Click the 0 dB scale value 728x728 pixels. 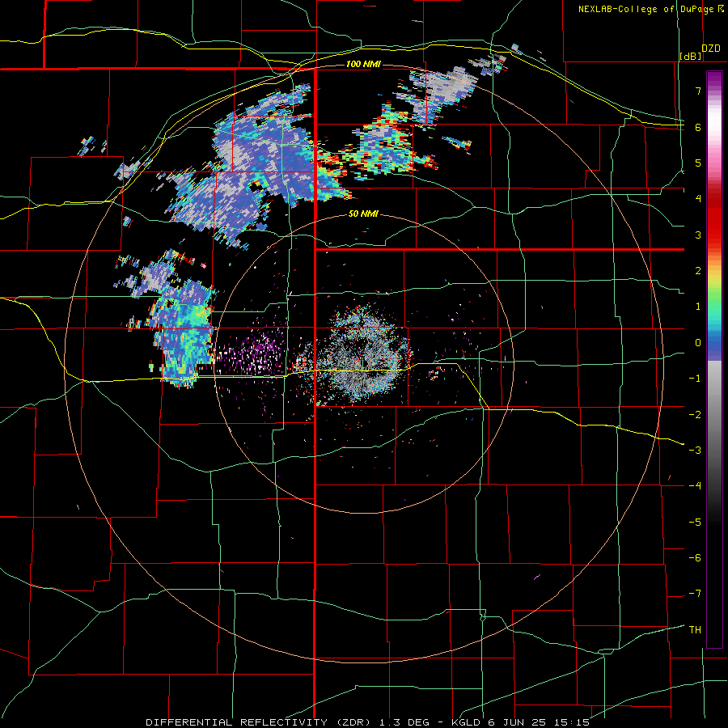pos(698,343)
